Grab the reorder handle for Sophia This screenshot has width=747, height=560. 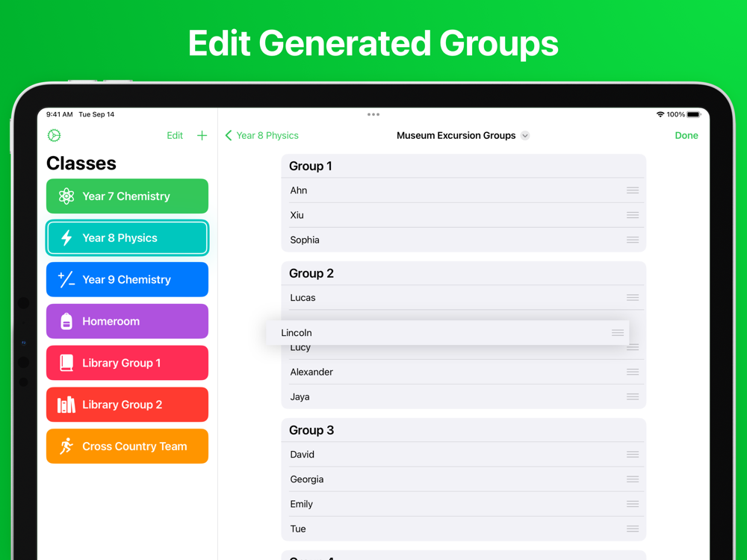pos(633,240)
